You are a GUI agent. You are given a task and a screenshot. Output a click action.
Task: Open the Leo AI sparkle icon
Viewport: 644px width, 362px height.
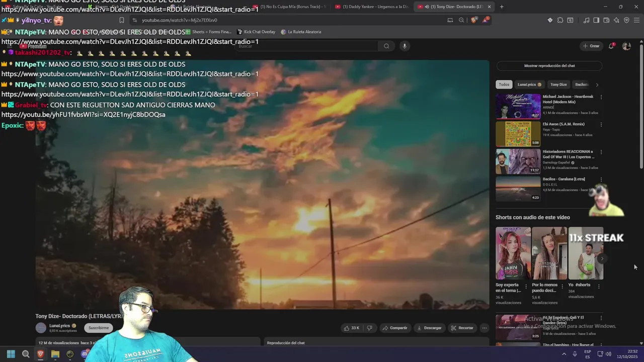point(616,20)
